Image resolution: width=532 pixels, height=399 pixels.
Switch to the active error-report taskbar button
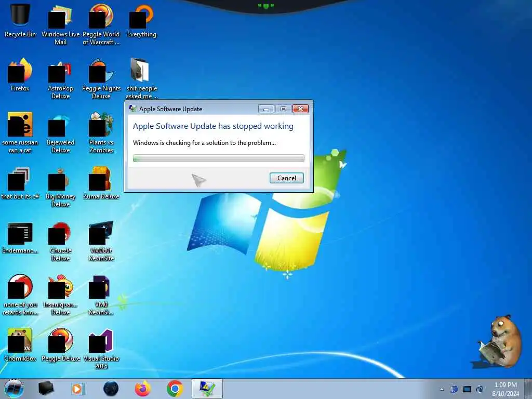[x=207, y=389]
